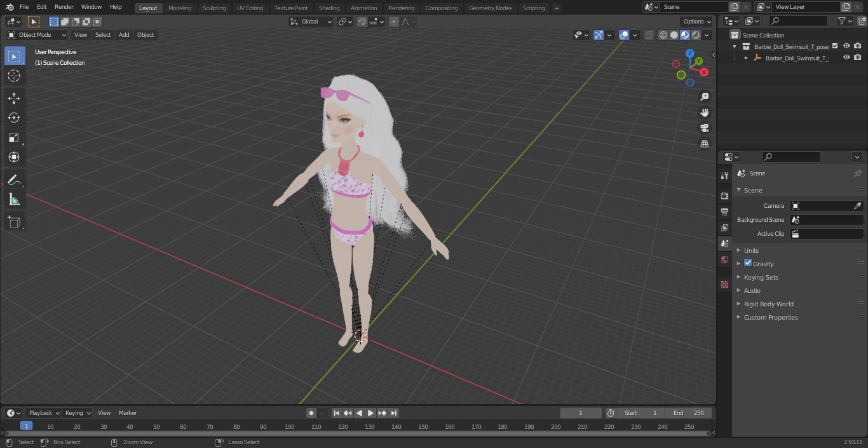The image size is (868, 448).
Task: Open Global transform orientation dropdown
Action: 311,22
